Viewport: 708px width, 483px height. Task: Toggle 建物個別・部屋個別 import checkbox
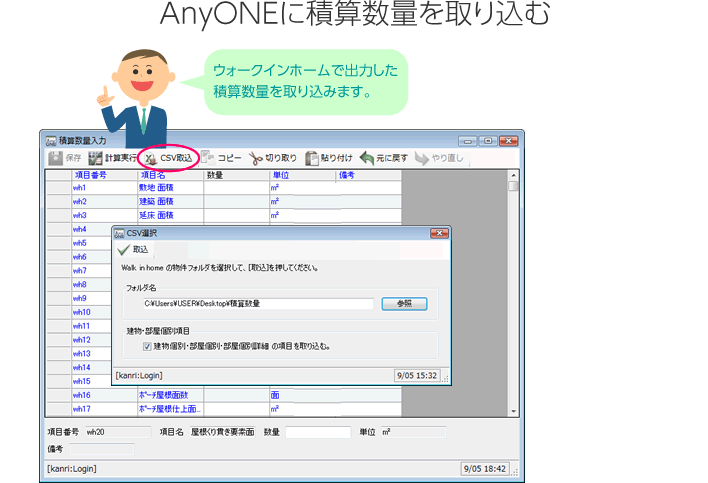pyautogui.click(x=147, y=347)
